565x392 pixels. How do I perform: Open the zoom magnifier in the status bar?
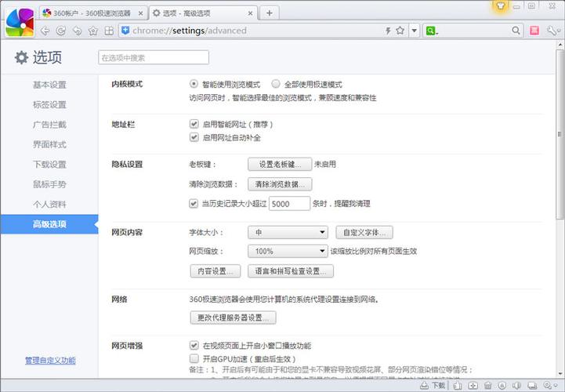click(549, 386)
